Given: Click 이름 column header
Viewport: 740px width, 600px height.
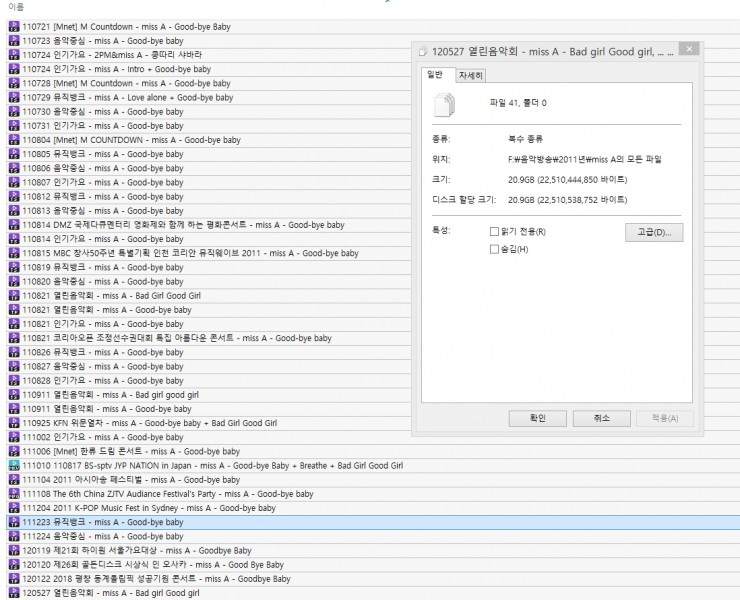Looking at the screenshot, I should 16,7.
